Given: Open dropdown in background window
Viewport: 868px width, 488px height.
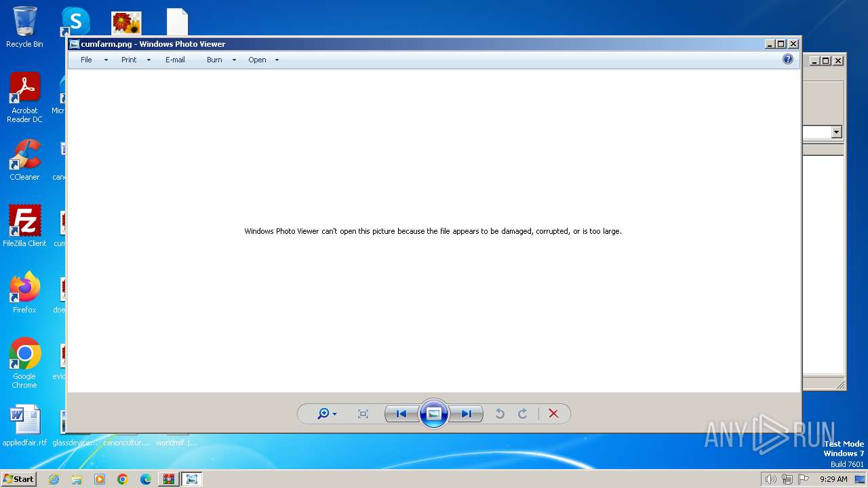Looking at the screenshot, I should [837, 132].
